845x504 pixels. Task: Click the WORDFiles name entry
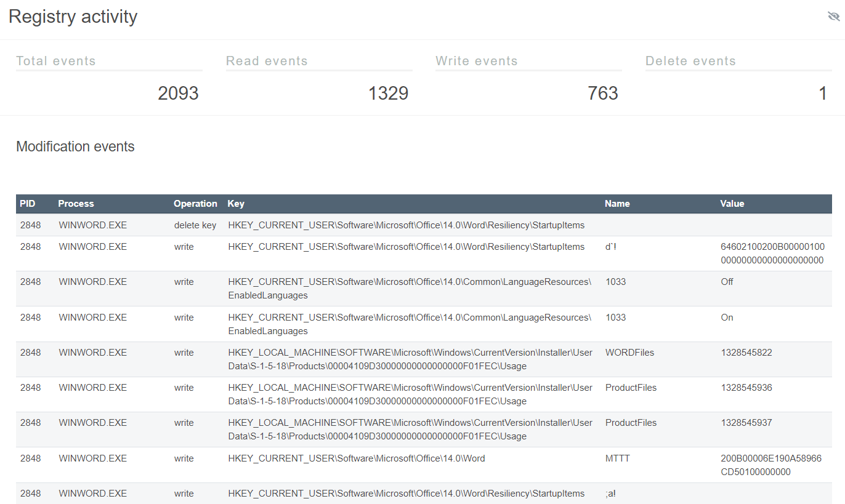(629, 353)
